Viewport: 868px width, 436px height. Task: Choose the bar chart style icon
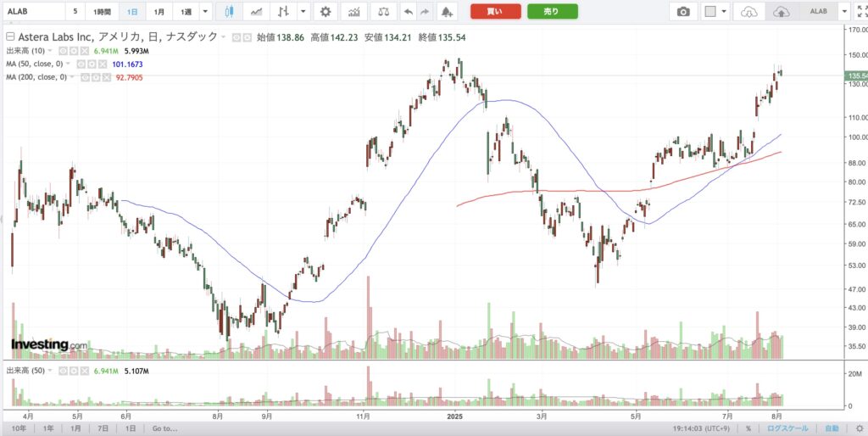(283, 11)
